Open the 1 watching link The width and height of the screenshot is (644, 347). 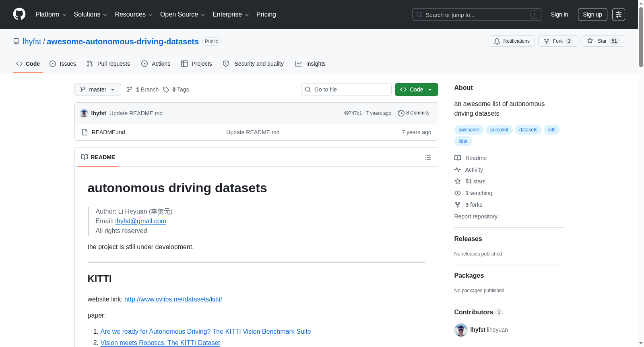pos(479,193)
